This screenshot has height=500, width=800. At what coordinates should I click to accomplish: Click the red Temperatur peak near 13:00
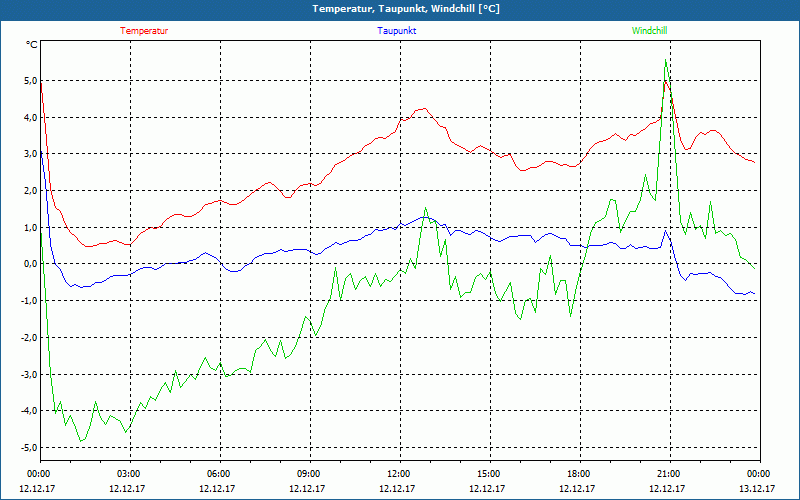click(424, 108)
